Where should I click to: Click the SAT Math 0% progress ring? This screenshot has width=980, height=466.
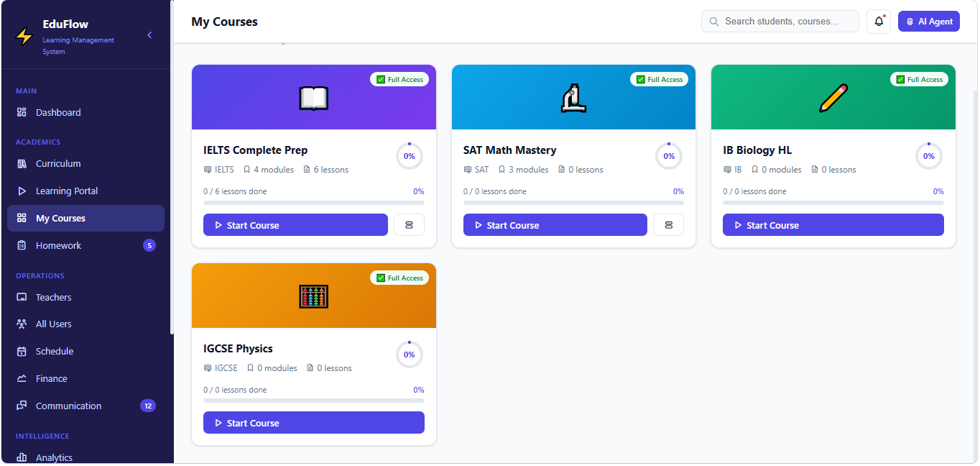click(x=669, y=156)
